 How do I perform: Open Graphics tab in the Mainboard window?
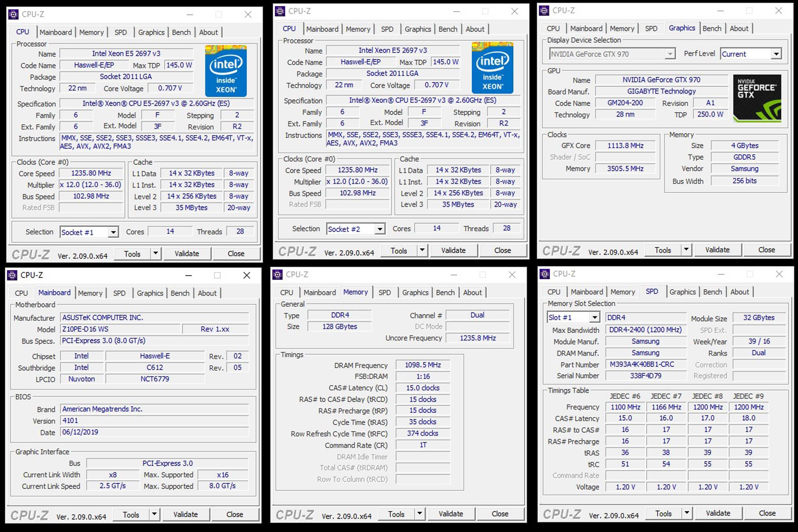tap(150, 293)
